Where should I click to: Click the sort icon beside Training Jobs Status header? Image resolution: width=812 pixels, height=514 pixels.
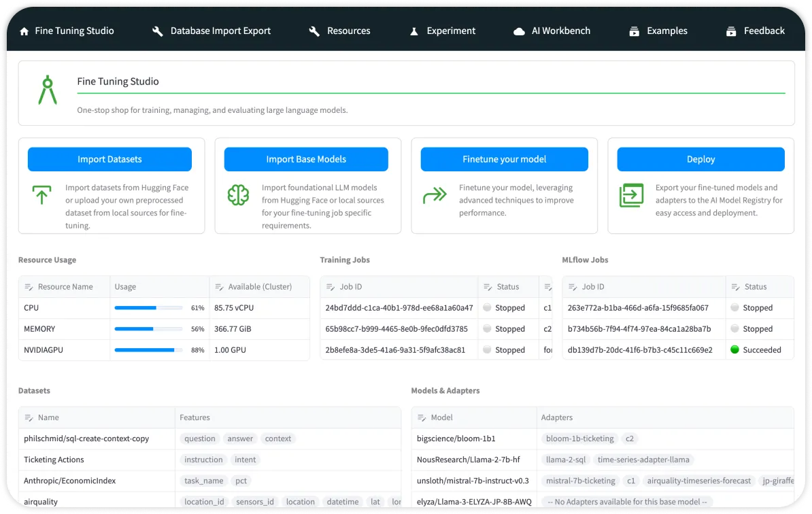(488, 287)
